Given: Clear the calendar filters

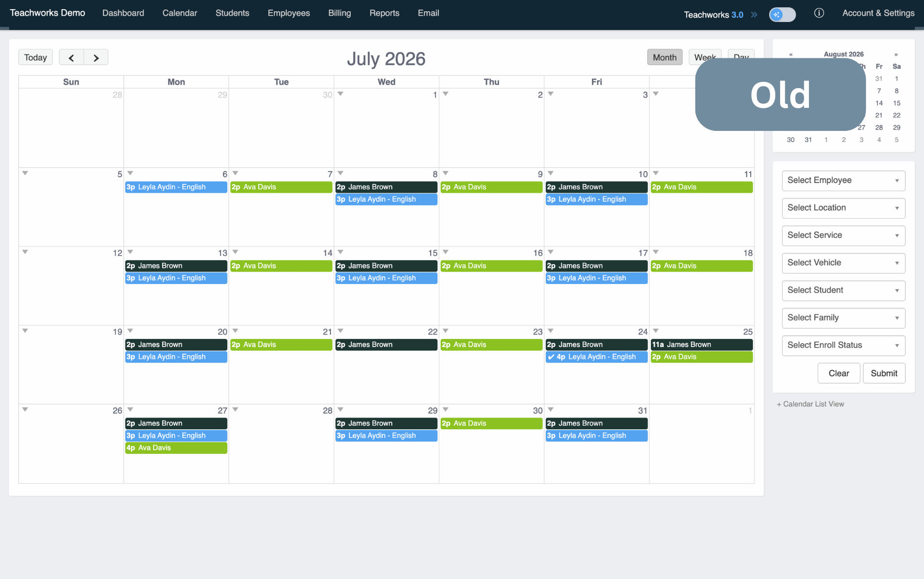Looking at the screenshot, I should (x=839, y=373).
